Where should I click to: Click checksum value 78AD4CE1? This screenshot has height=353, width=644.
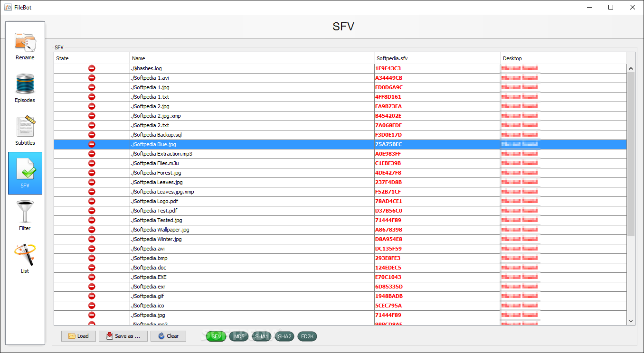[x=388, y=201]
